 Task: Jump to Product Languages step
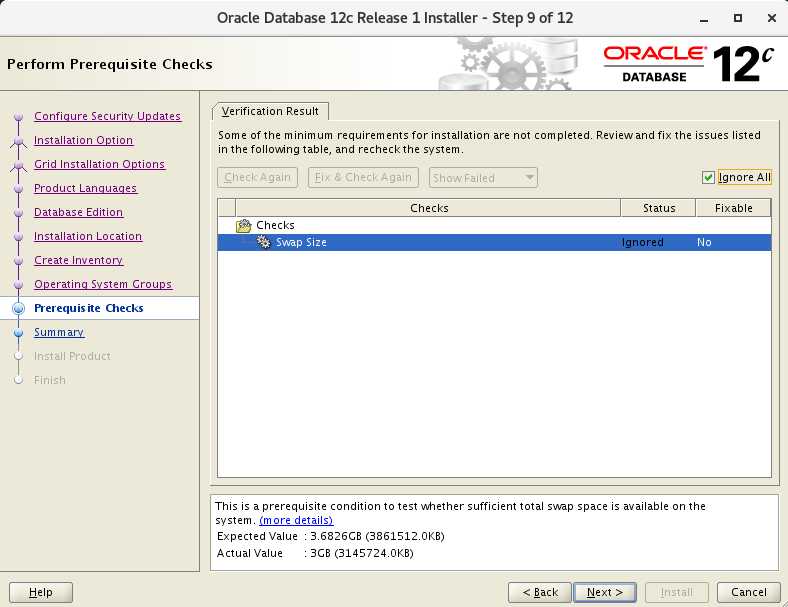[85, 188]
